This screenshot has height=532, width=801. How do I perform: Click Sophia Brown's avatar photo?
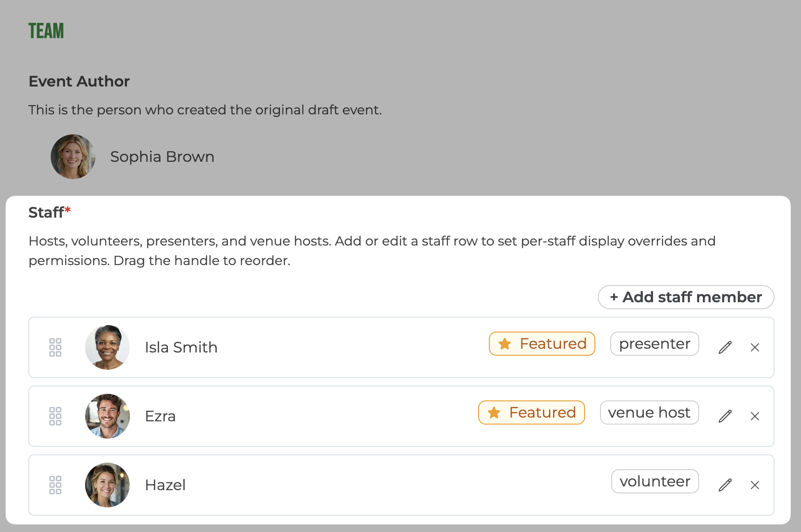click(x=73, y=157)
